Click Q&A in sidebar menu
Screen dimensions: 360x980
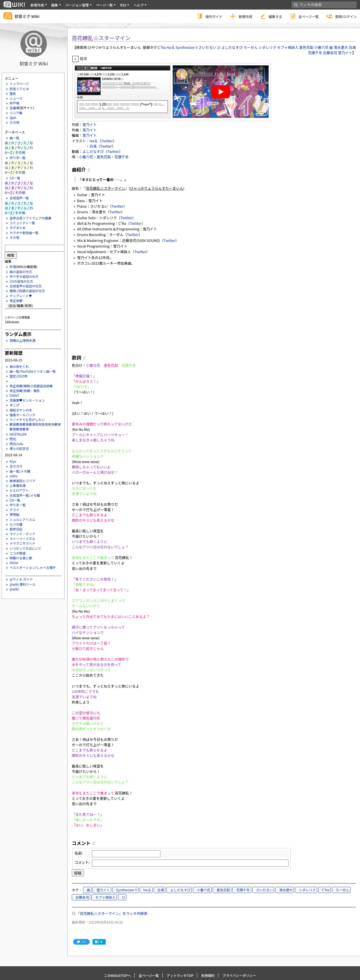13,118
